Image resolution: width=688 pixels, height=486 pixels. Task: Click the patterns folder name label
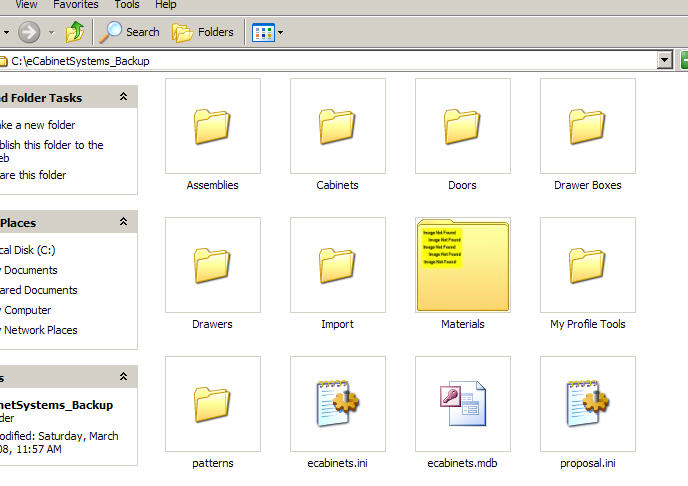(213, 464)
